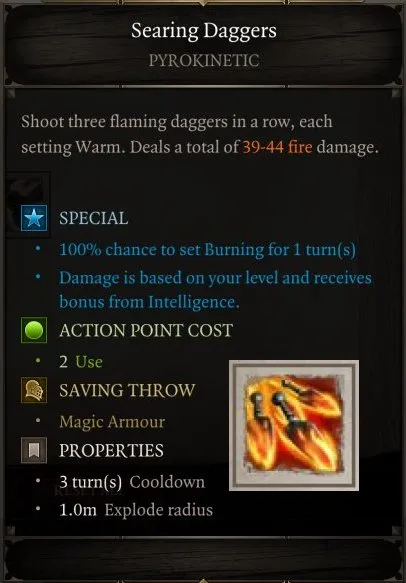Click the SAVING THROW heading
The width and height of the screenshot is (406, 583).
pos(127,390)
